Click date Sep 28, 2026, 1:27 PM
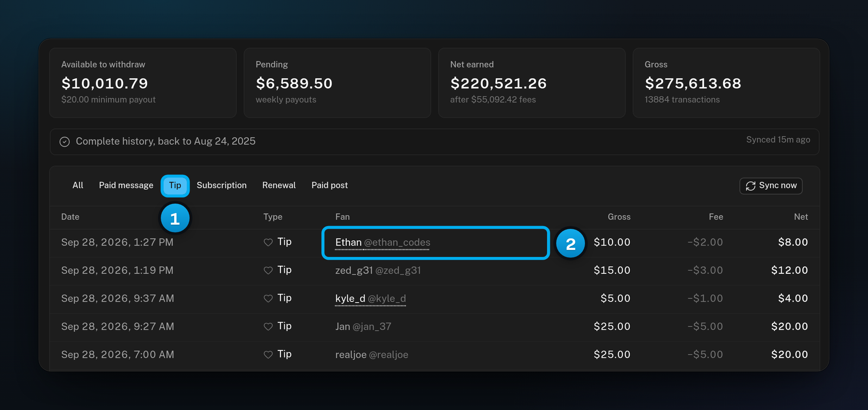Viewport: 868px width, 410px height. point(117,242)
